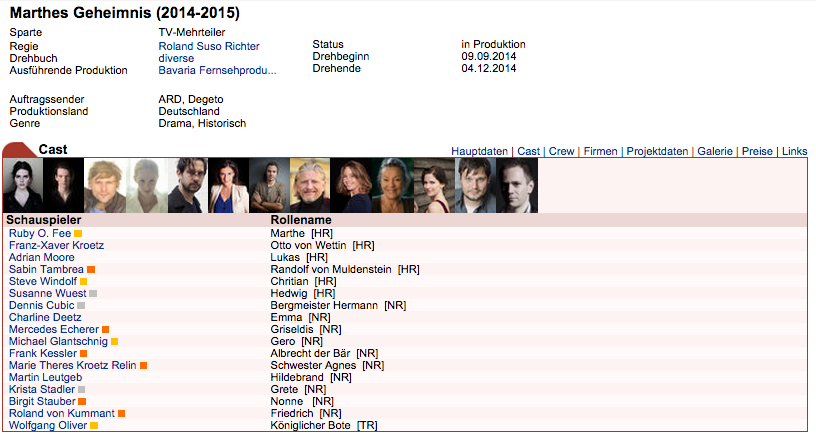
Task: Click the yellow square beside Michael Glantschnig
Action: pyautogui.click(x=114, y=341)
